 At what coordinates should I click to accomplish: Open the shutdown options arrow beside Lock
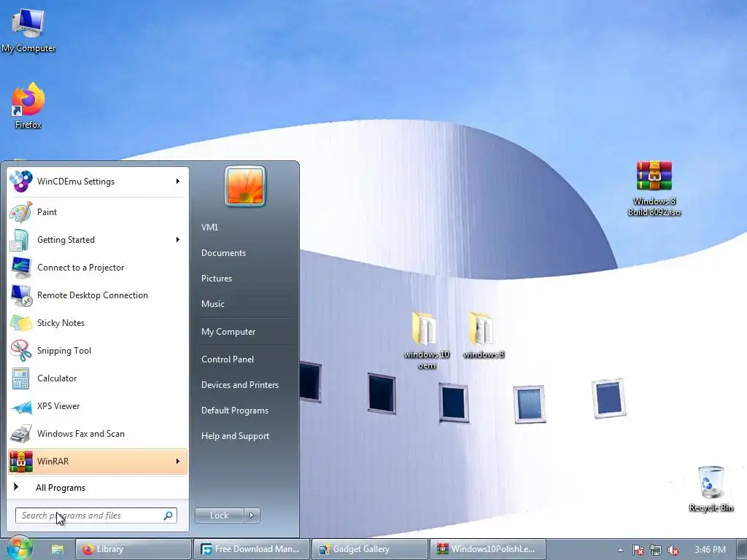coord(252,516)
